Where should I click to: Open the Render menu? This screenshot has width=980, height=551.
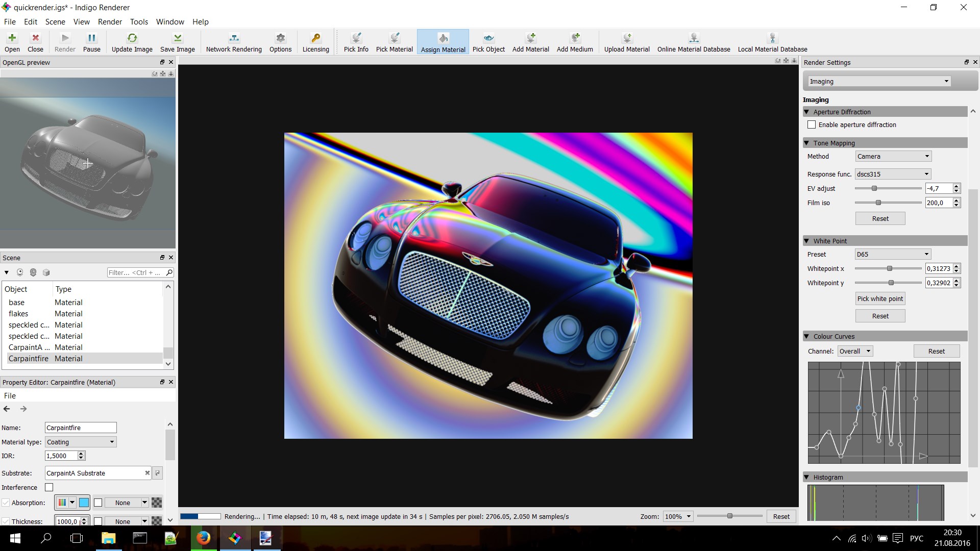tap(110, 21)
